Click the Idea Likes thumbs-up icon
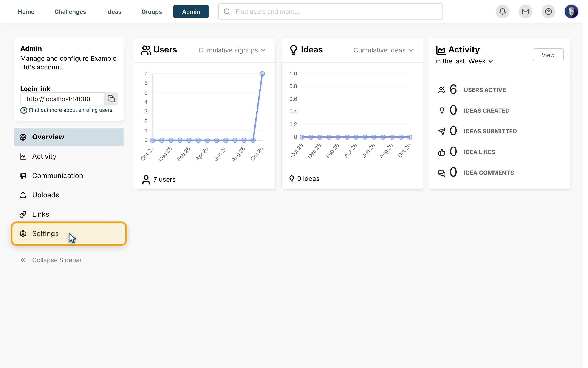The image size is (588, 368). (x=442, y=152)
